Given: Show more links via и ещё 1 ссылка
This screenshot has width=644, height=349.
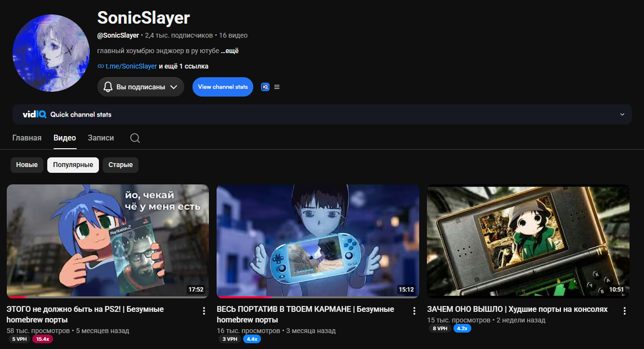Looking at the screenshot, I should click(x=184, y=66).
